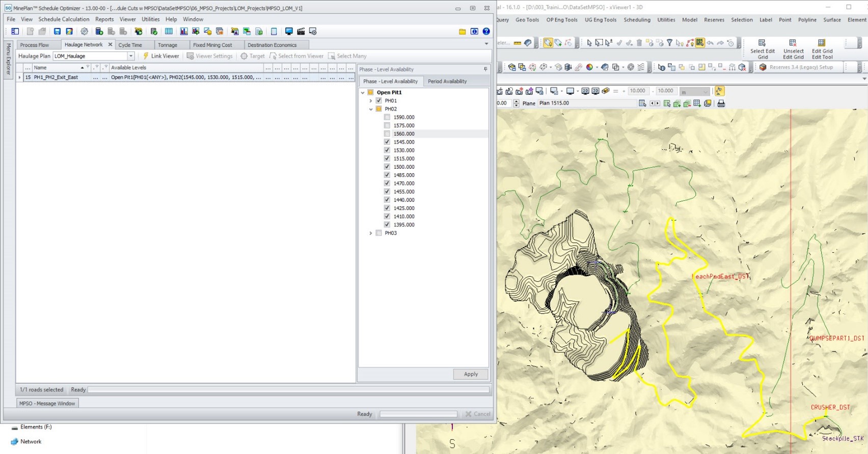The image size is (868, 454).
Task: Click the blue grid table icon in MPSO toolbar
Action: coord(169,32)
